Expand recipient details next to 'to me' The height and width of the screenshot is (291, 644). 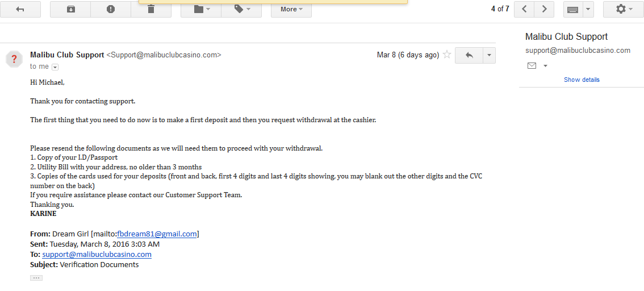tap(55, 67)
